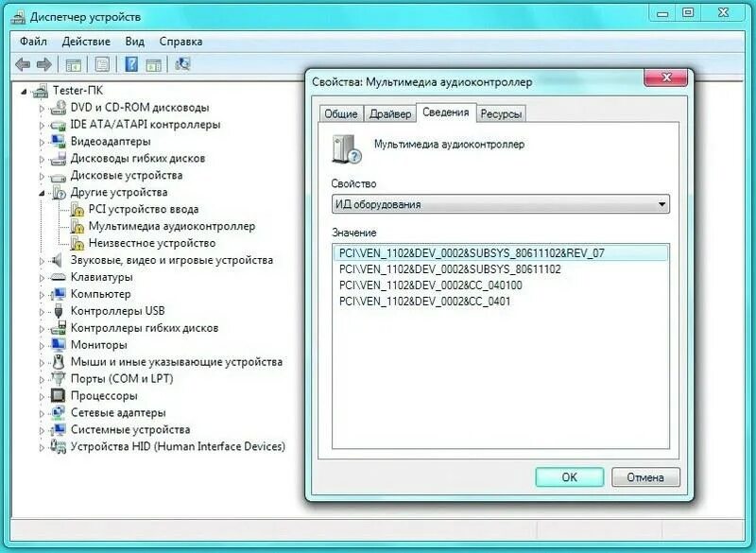The image size is (756, 553).
Task: Switch to the Общие tab
Action: coord(341,114)
